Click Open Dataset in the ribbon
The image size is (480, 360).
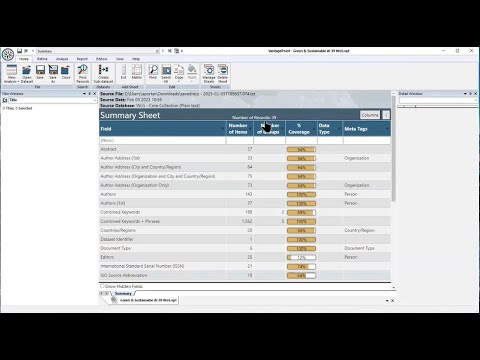27,74
